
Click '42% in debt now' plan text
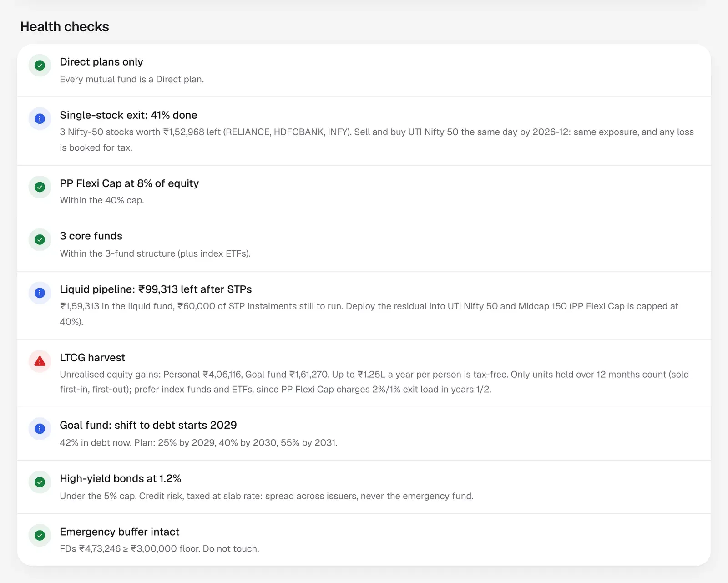[x=199, y=443]
